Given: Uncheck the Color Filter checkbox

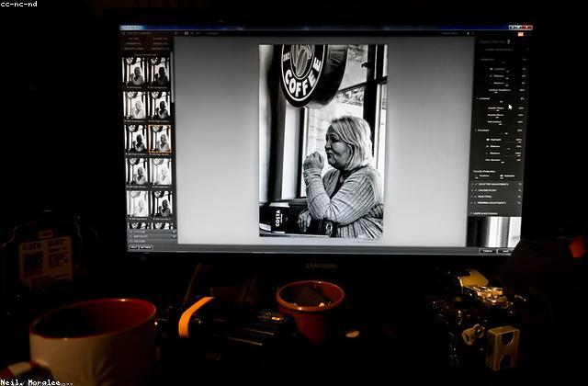Looking at the screenshot, I should (x=476, y=190).
